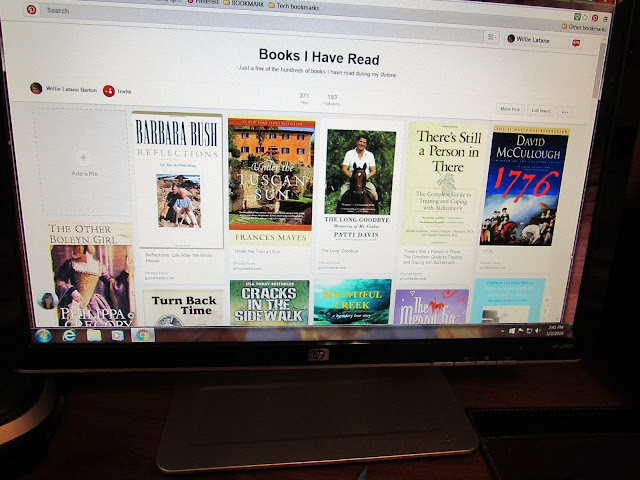Open File Explorer from taskbar
Viewport: 640px width, 480px height.
[x=94, y=336]
